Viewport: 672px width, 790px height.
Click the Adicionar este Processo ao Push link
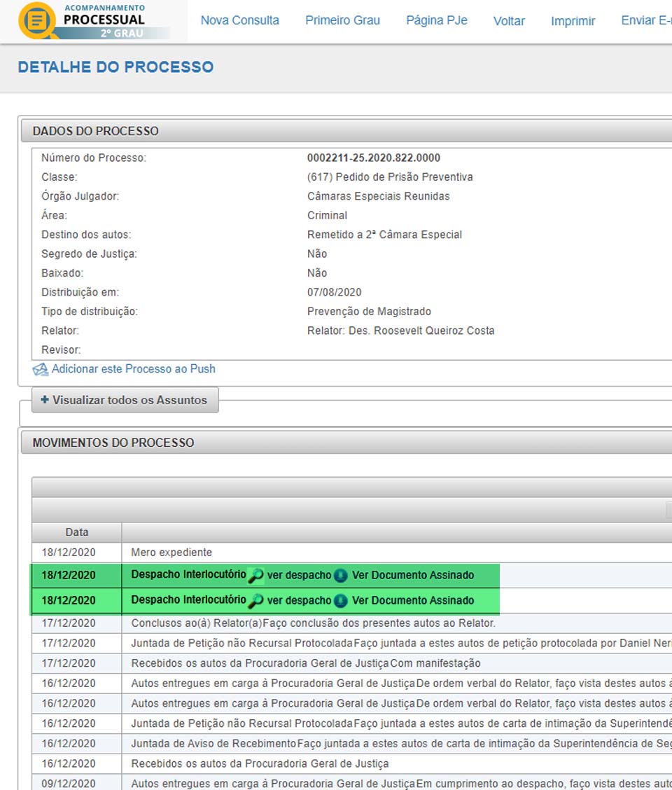point(133,368)
